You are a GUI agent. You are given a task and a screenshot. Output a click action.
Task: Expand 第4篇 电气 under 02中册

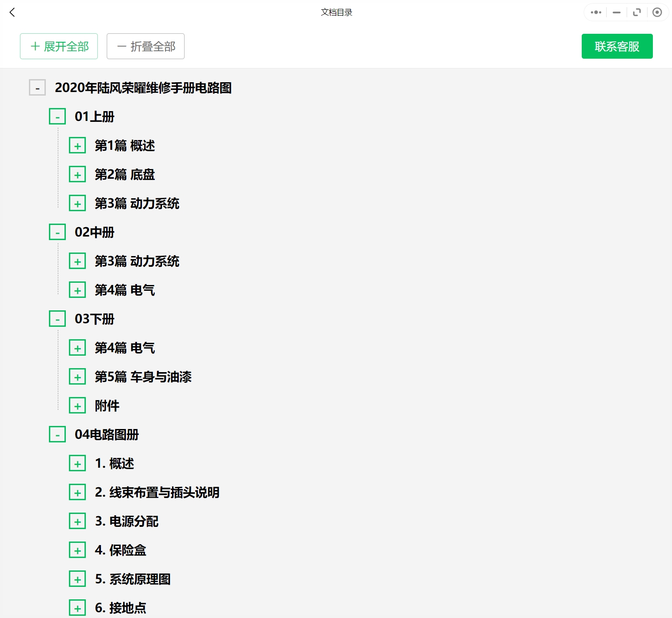77,289
